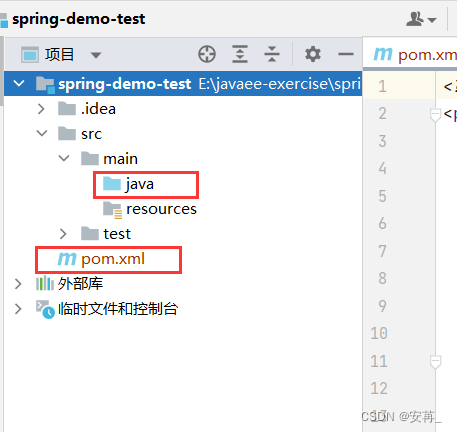
Task: Select the java folder in tree
Action: click(140, 184)
